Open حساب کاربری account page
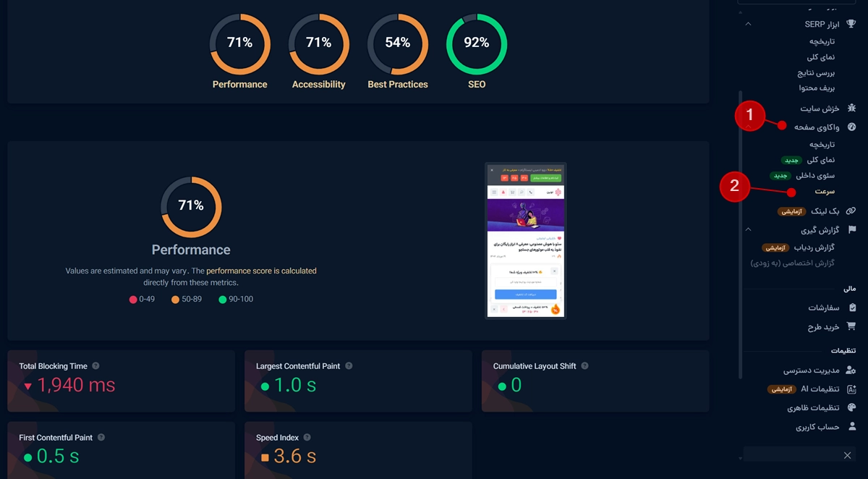This screenshot has width=868, height=479. point(817,427)
